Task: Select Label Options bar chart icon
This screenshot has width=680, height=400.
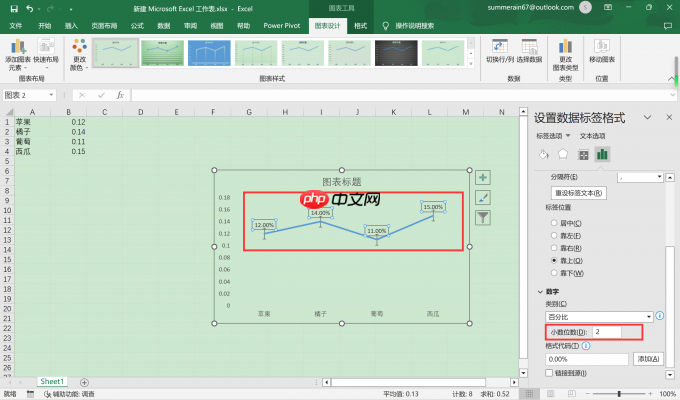Action: pos(602,154)
